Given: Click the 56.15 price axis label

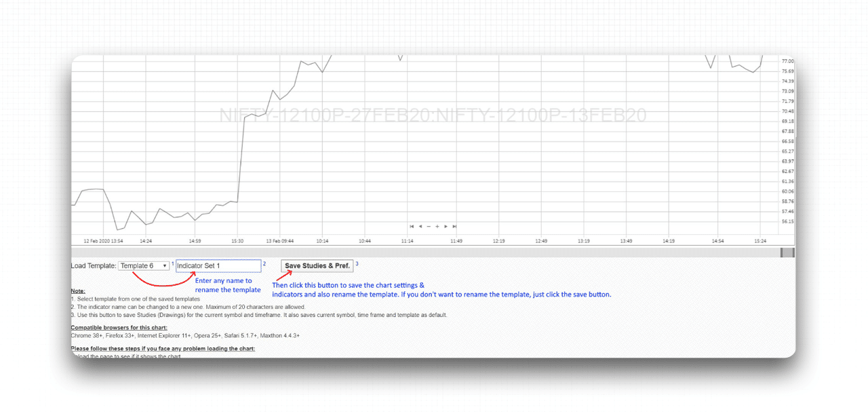Looking at the screenshot, I should 787,221.
